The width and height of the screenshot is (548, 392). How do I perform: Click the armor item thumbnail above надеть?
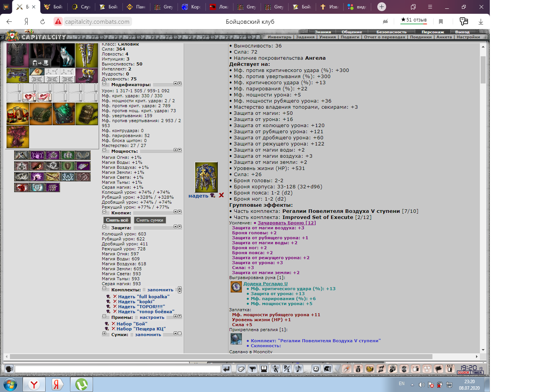coord(206,177)
